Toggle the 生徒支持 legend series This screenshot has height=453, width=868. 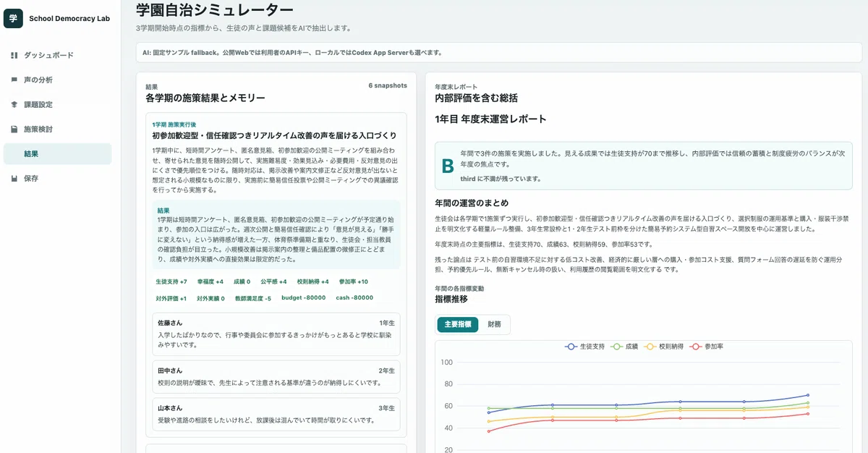pos(584,347)
